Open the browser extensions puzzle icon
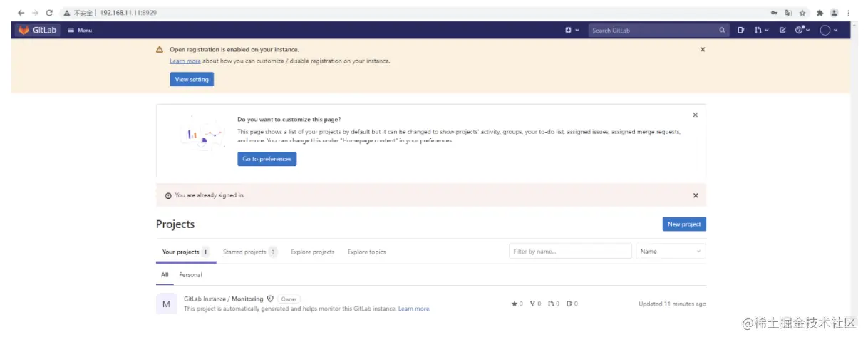Viewport: 868px width, 342px height. [820, 13]
